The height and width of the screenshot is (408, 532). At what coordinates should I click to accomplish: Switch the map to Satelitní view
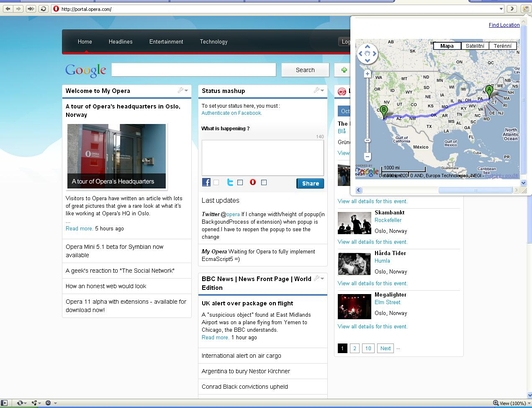coord(475,46)
